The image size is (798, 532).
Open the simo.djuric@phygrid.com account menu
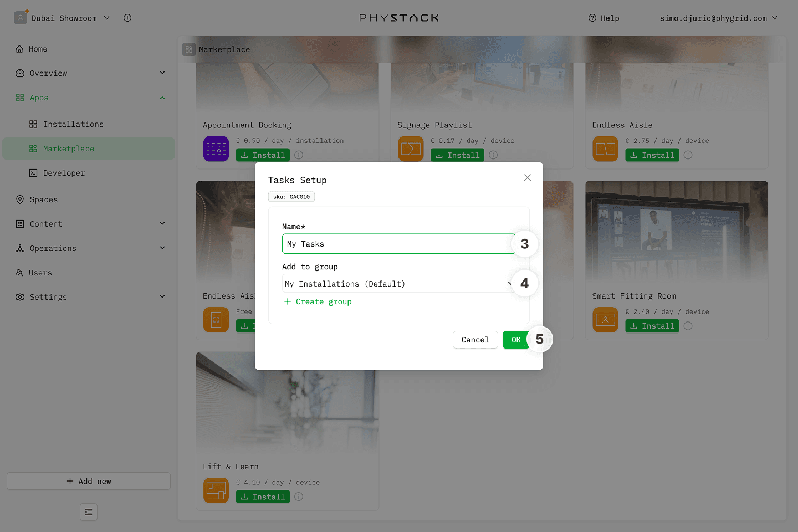719,18
